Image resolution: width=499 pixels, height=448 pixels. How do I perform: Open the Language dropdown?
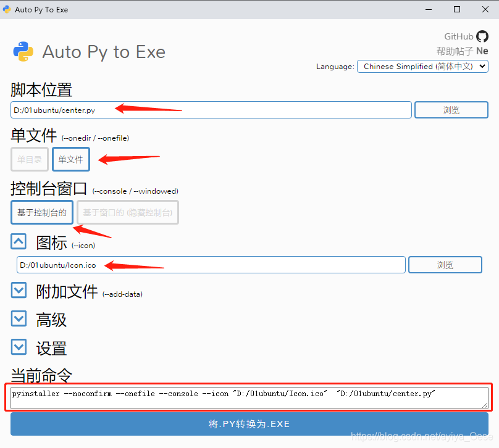(422, 66)
